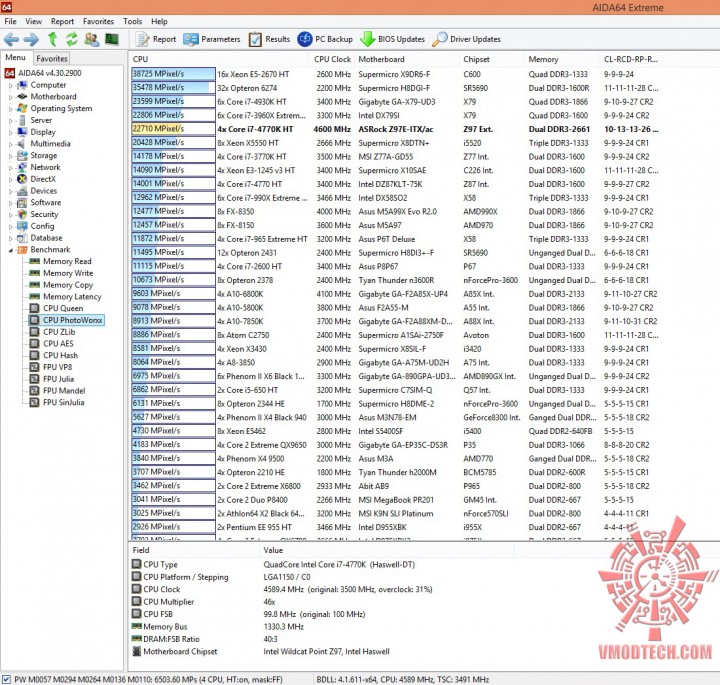
Task: Open the File menu
Action: pyautogui.click(x=10, y=21)
